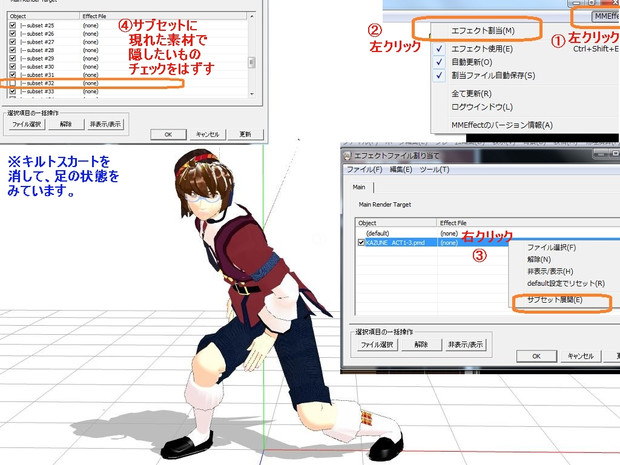Switch to the Main tab
The width and height of the screenshot is (620, 465).
pos(359,187)
